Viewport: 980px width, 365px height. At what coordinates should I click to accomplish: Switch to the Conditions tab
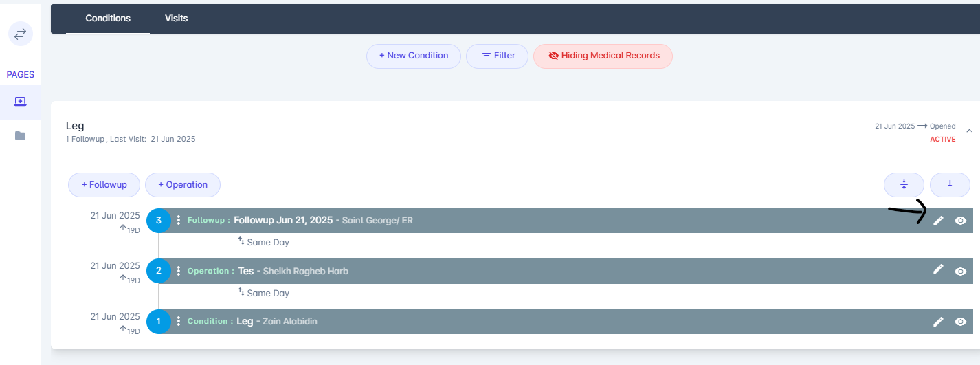pyautogui.click(x=108, y=19)
